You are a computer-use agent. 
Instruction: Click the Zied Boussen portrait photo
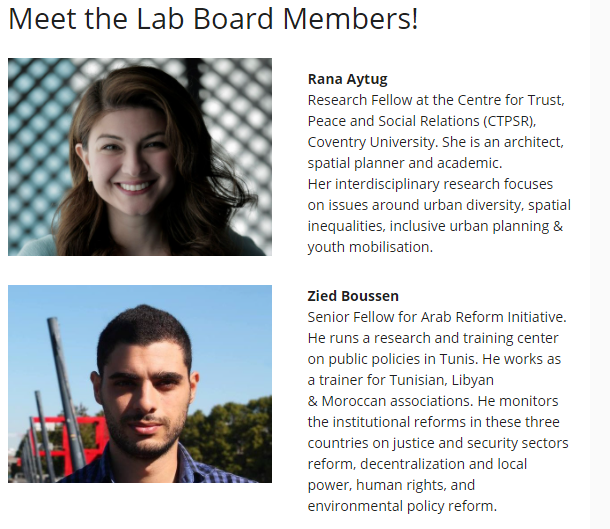click(x=140, y=384)
